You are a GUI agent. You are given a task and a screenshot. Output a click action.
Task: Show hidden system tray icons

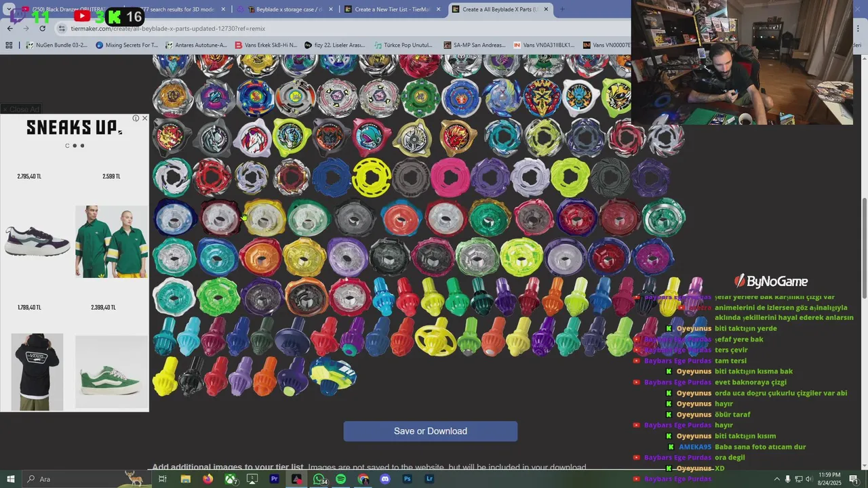[x=776, y=479]
